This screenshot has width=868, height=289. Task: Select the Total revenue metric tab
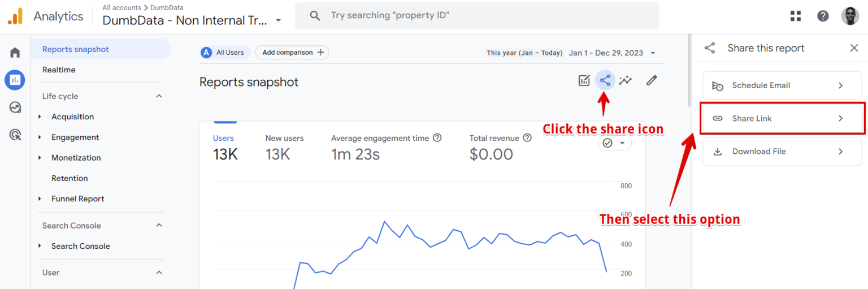(501, 147)
